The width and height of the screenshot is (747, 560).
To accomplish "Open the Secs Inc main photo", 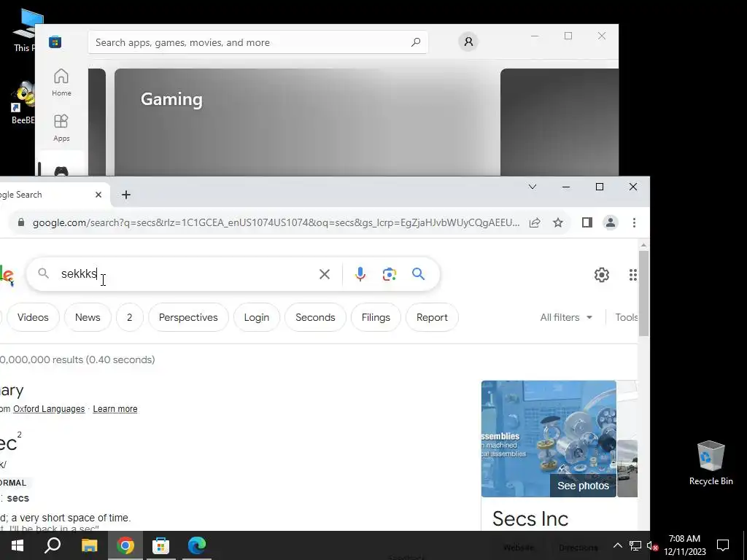I will pos(549,438).
